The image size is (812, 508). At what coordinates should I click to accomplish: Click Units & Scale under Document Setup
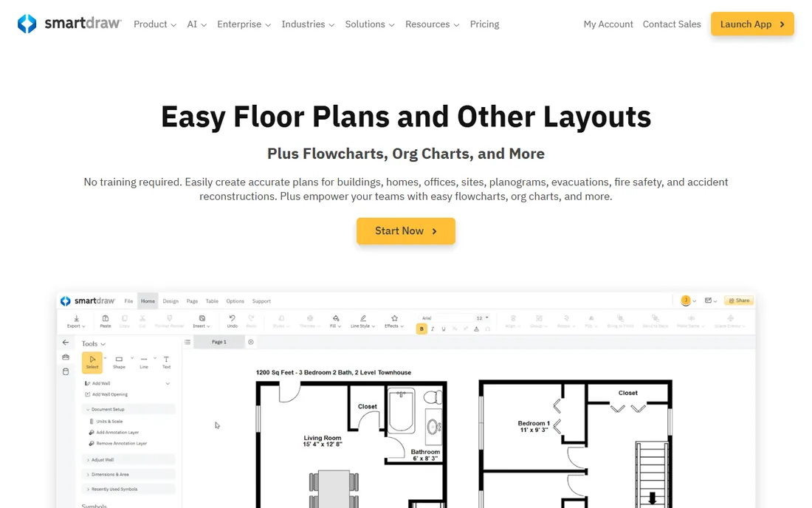coord(106,421)
